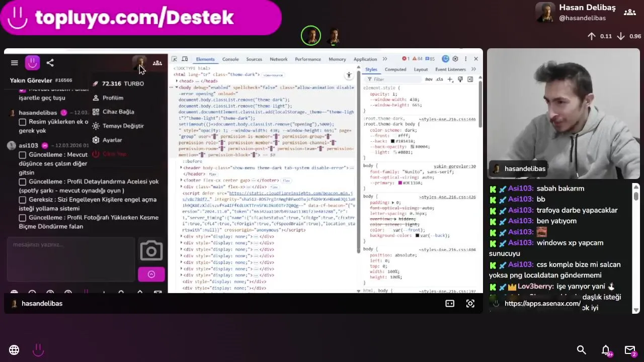Image resolution: width=644 pixels, height=362 pixels.
Task: Toggle the .cls class editor
Action: click(439, 79)
